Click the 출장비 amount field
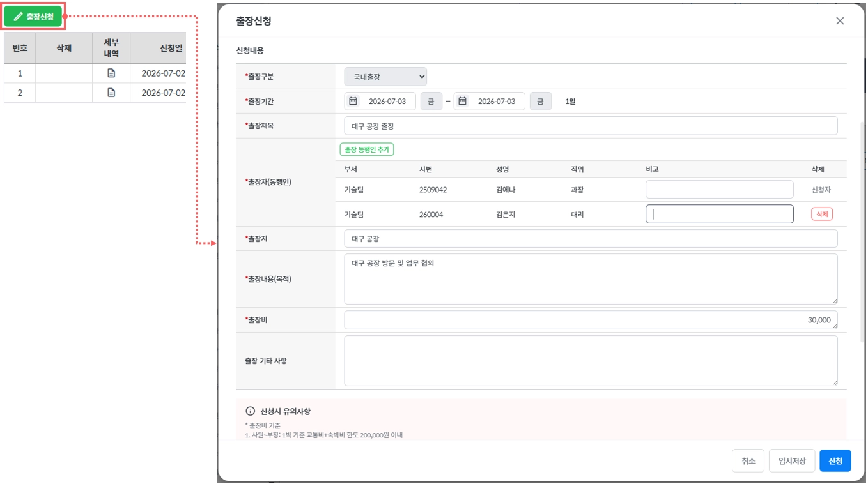This screenshot has width=868, height=484. tap(591, 320)
